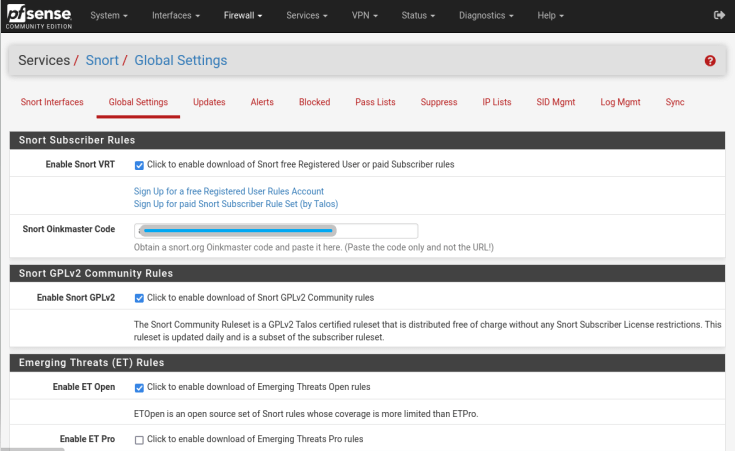Click the Snort breadcrumb link
735x451 pixels.
click(x=102, y=60)
